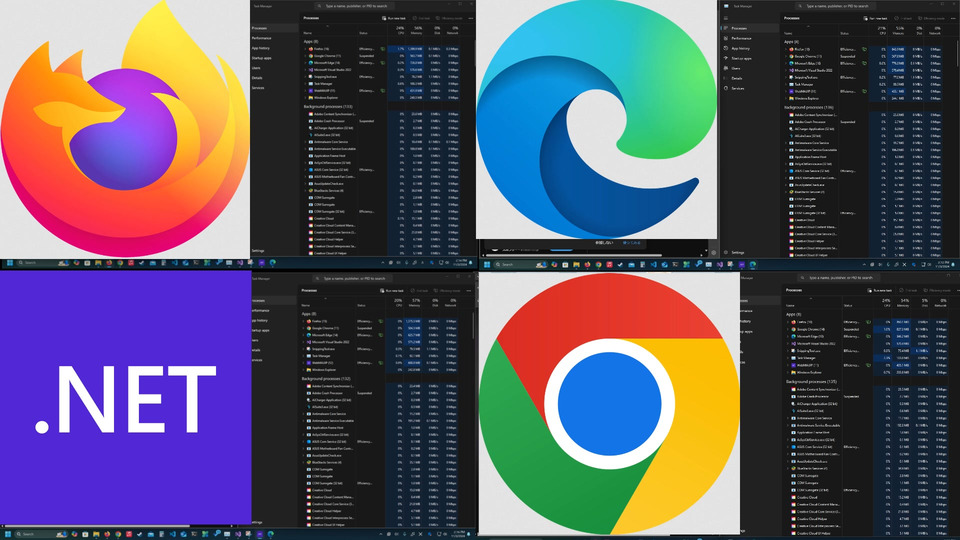Click Users sidebar icon in Task Manager beside Edge logo

(x=726, y=68)
